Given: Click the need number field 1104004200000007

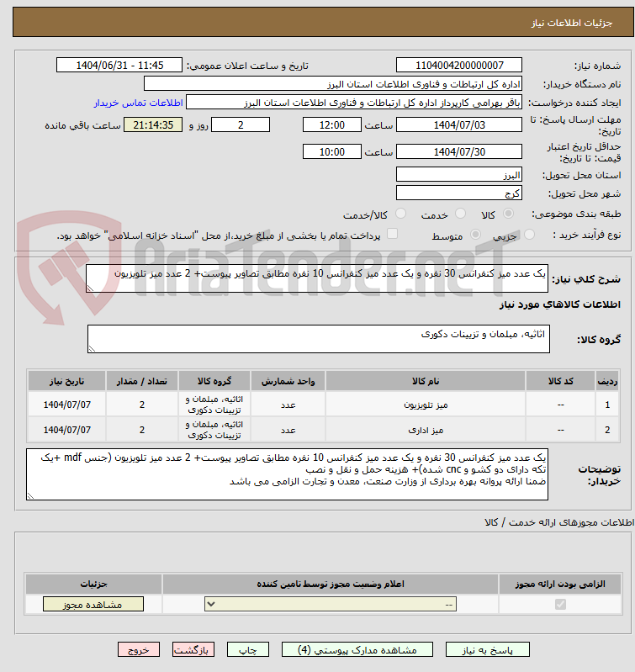Looking at the screenshot, I should 459,65.
